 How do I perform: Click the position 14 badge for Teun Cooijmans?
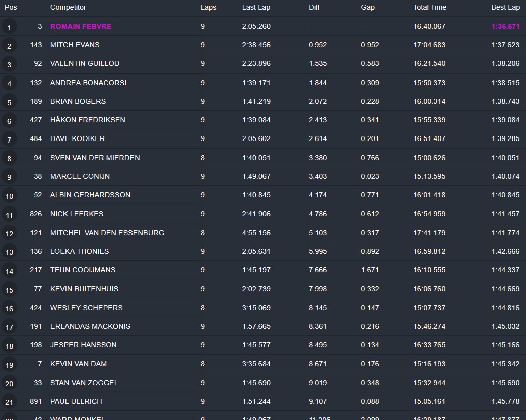tap(9, 270)
